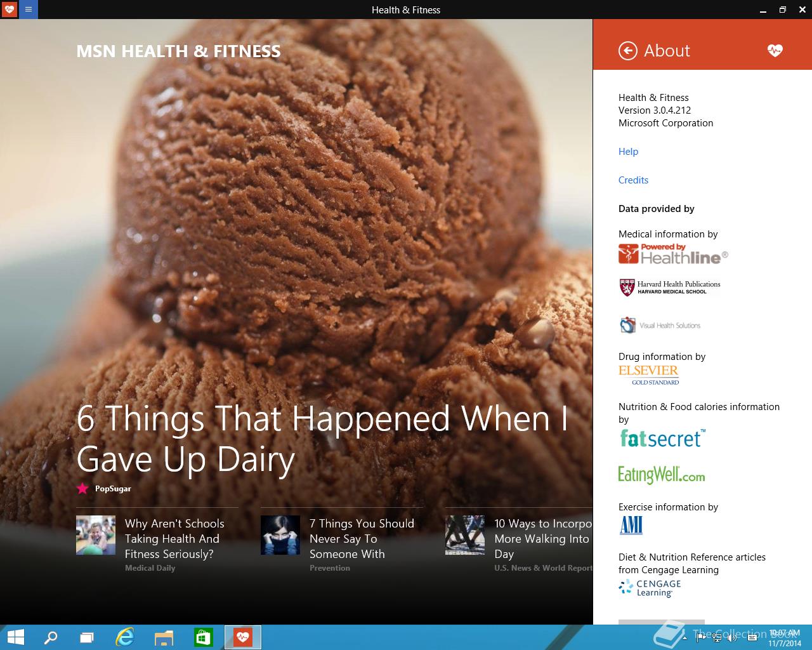
Task: Open the featured dairy article headline
Action: point(322,438)
